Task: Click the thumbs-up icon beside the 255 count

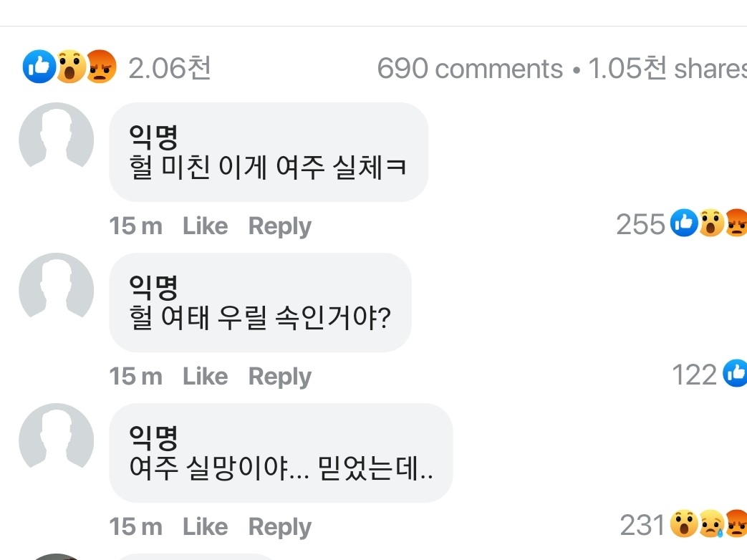Action: 685,224
